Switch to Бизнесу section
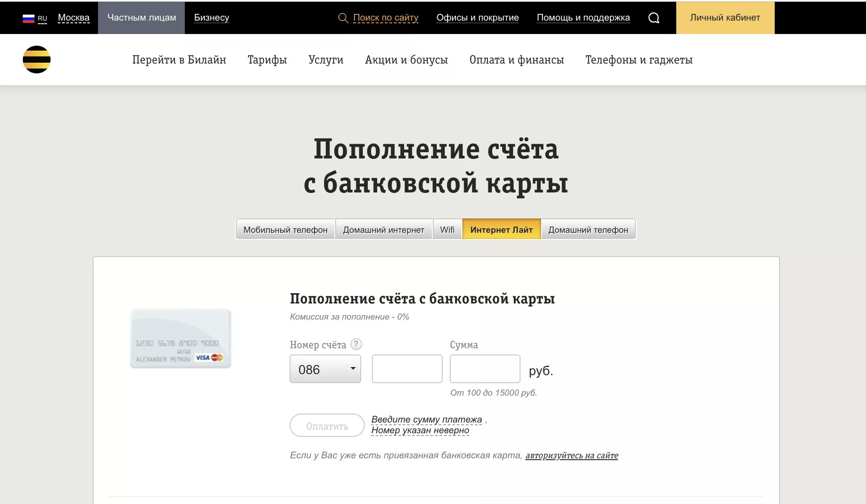Viewport: 866px width, 504px height. tap(212, 17)
